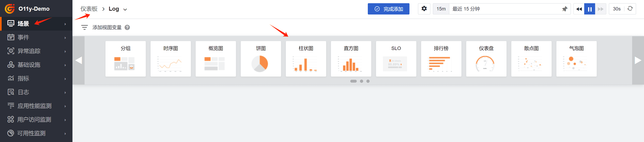The width and height of the screenshot is (644, 142).
Task: Click the 可用性监测 sidebar icon
Action: (x=11, y=133)
